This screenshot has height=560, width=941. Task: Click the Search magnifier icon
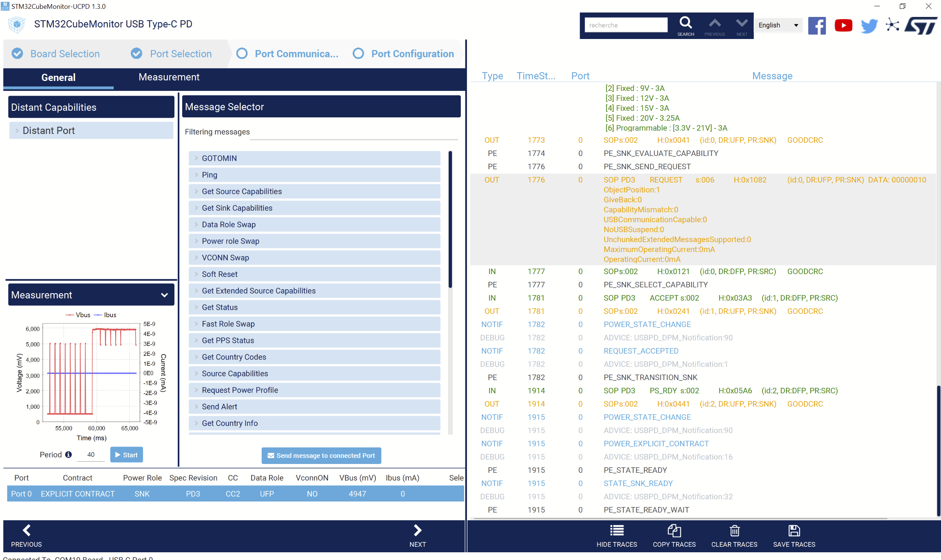[x=685, y=23]
